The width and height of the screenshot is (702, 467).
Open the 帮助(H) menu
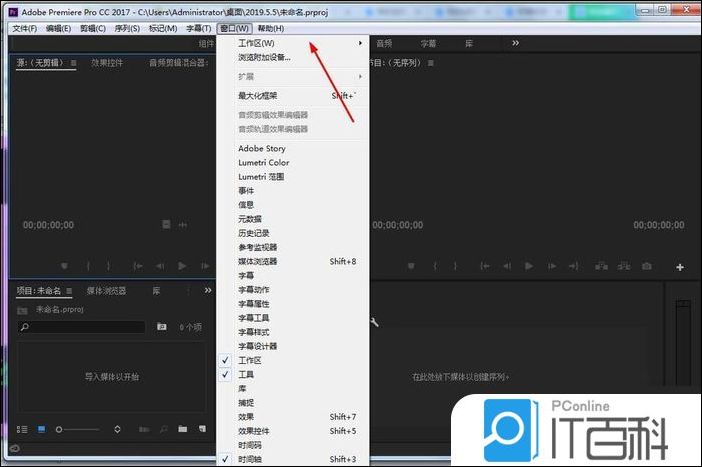point(271,29)
